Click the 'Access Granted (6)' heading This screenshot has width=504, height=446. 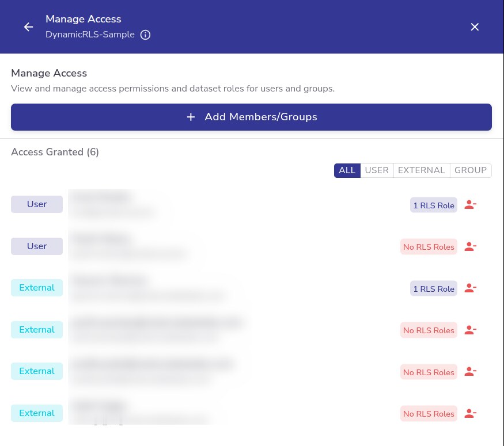[55, 152]
